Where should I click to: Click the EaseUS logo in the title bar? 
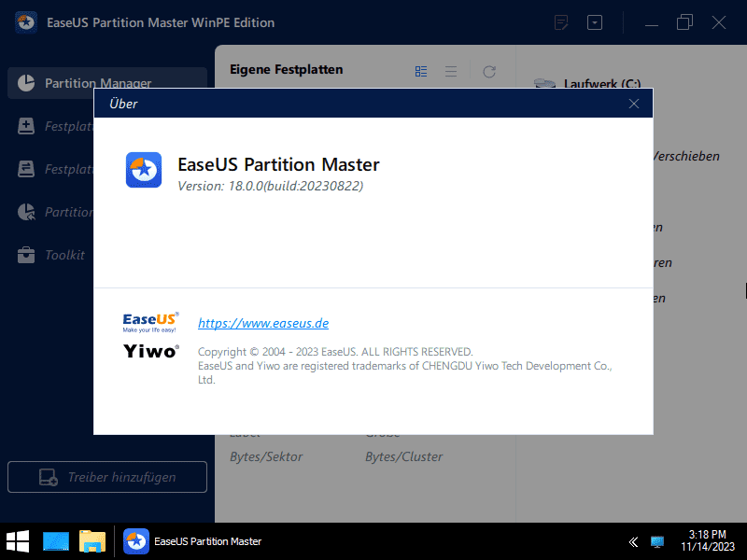(26, 22)
